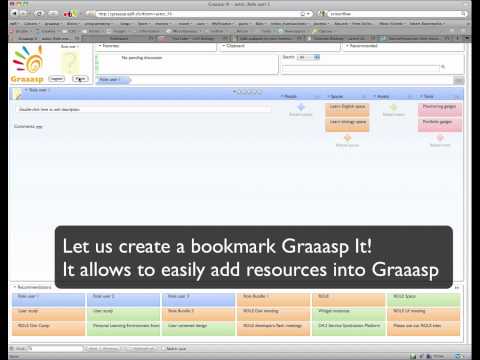The width and height of the screenshot is (480, 360).
Task: Click Highlight all in the find bar
Action: pyautogui.click(x=143, y=349)
